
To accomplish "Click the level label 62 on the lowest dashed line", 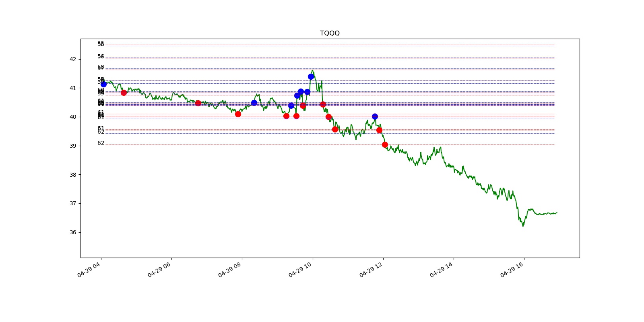I will click(101, 143).
